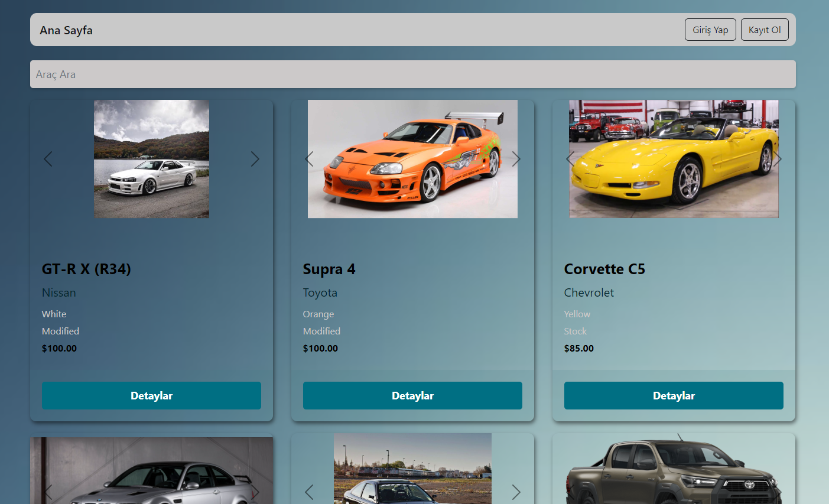Open Detaylar for the Supra 4
Image resolution: width=829 pixels, height=504 pixels.
point(412,396)
